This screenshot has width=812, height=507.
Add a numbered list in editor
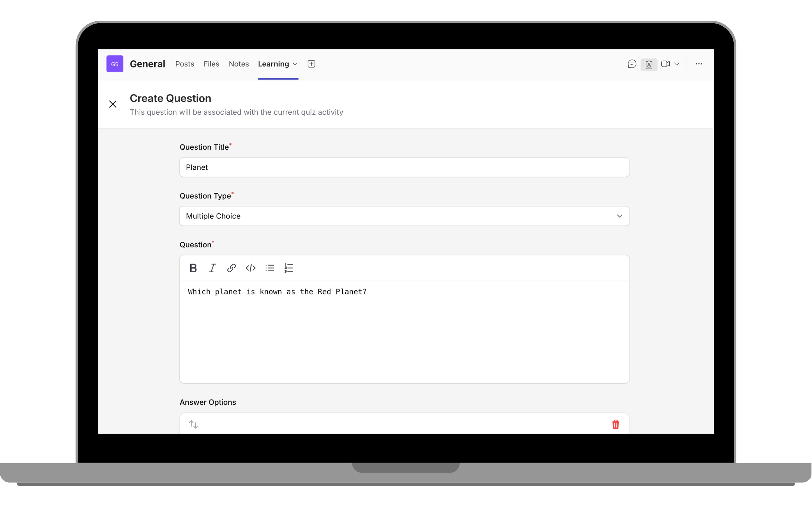pos(288,268)
